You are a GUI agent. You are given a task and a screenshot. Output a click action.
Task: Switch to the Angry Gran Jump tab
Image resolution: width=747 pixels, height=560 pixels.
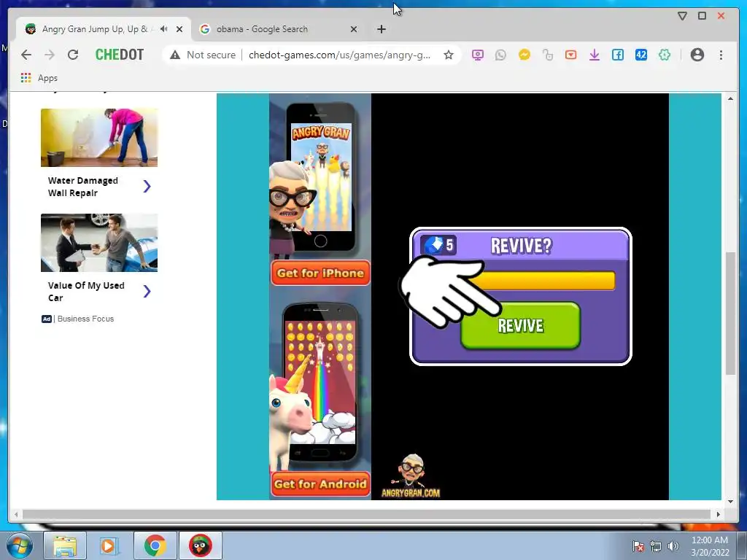pos(96,29)
